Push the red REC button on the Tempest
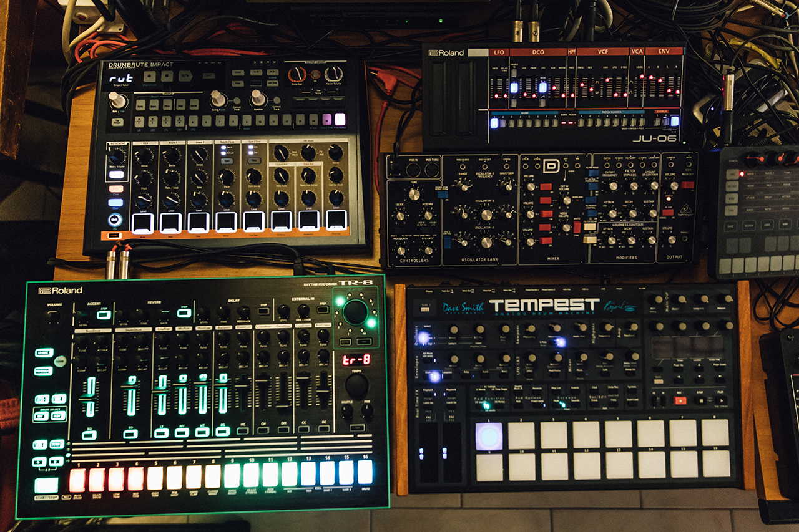Viewport: 799px width, 532px height. pos(680,400)
